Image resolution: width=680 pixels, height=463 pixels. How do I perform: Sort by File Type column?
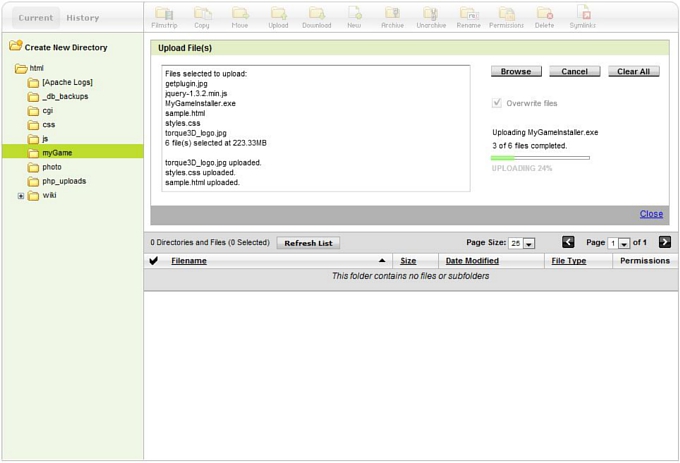pos(569,261)
